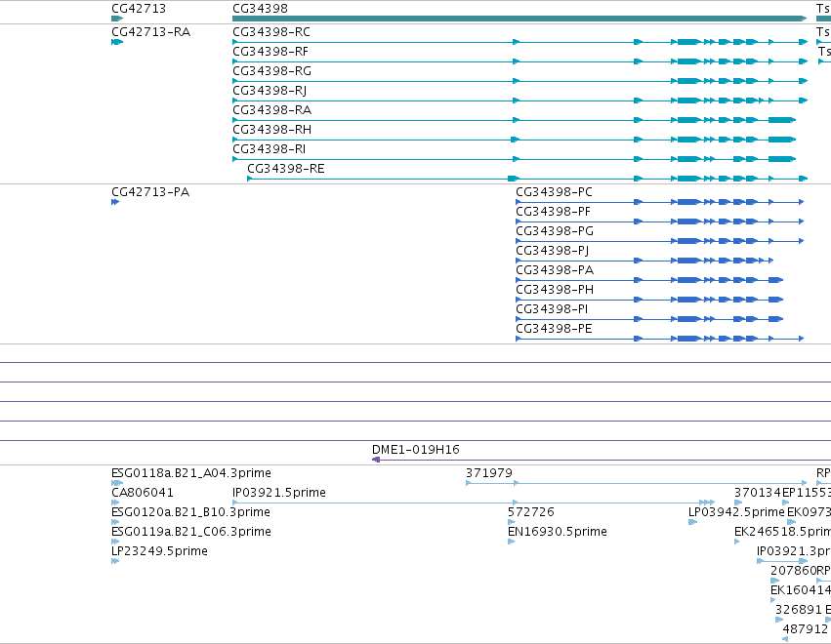
Task: Select EST ESG0120a.B21_B10.3prime
Action: click(190, 512)
